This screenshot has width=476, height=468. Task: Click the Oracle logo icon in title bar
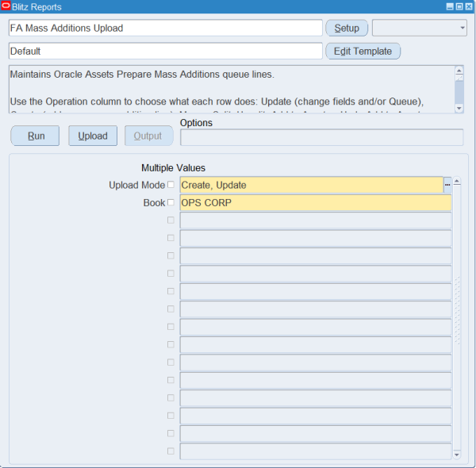(6, 6)
